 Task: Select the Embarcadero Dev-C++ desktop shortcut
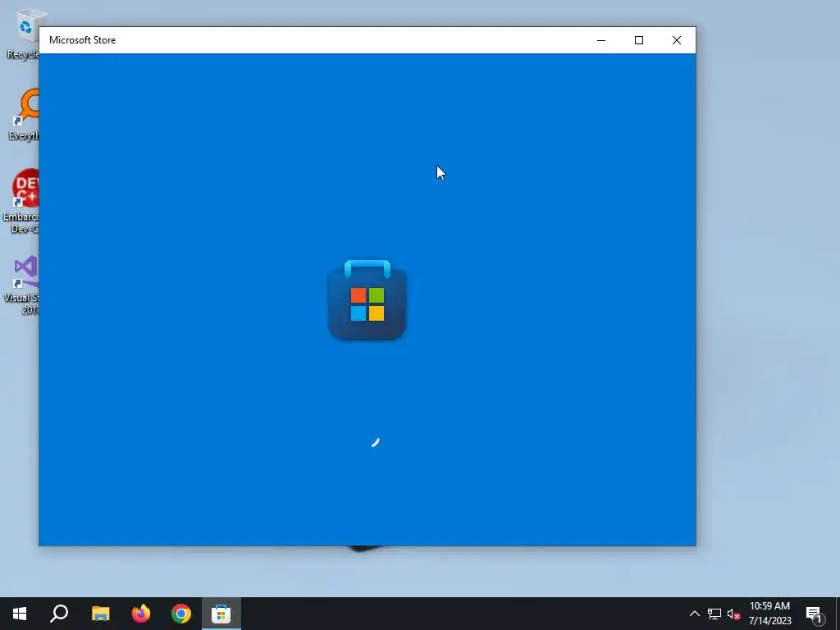21,202
